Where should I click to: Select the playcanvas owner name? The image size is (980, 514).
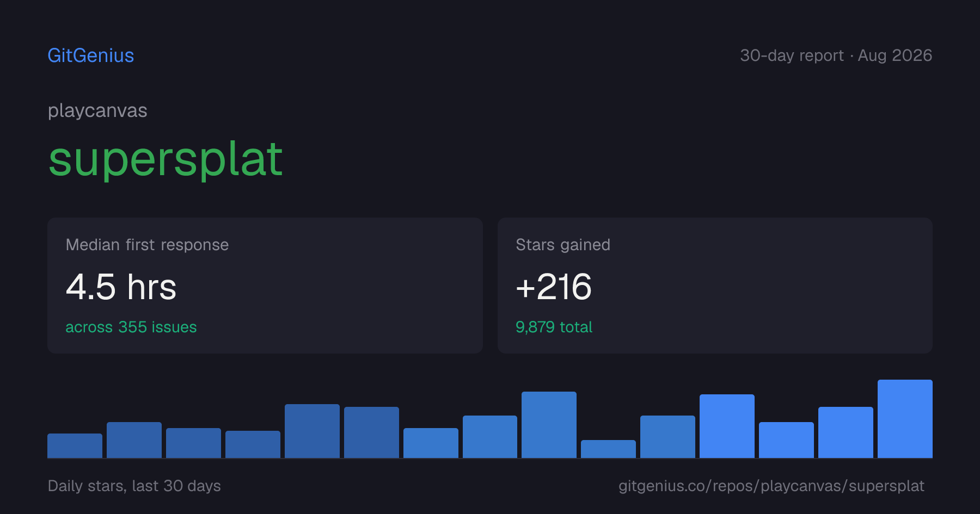(x=97, y=111)
